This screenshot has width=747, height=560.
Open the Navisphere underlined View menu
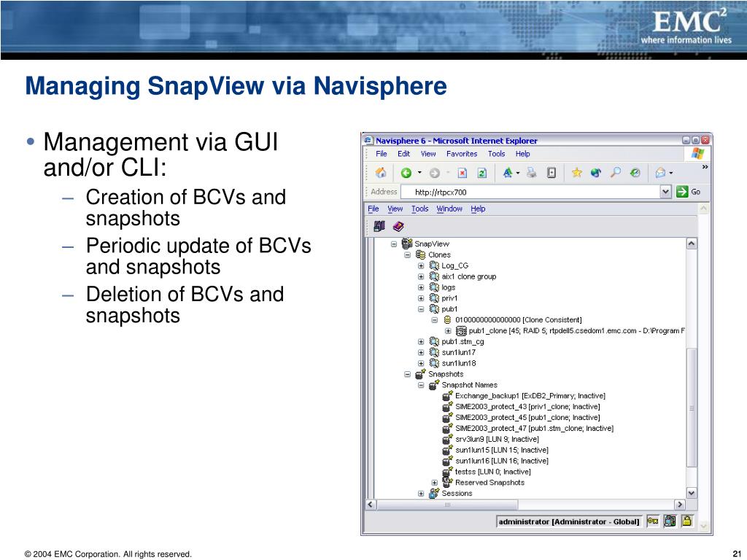(395, 209)
